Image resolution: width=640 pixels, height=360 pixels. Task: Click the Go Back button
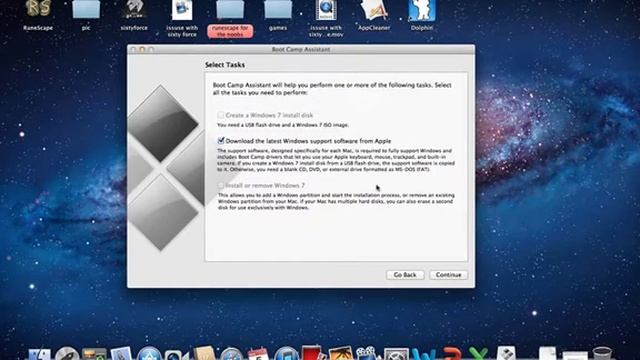405,275
